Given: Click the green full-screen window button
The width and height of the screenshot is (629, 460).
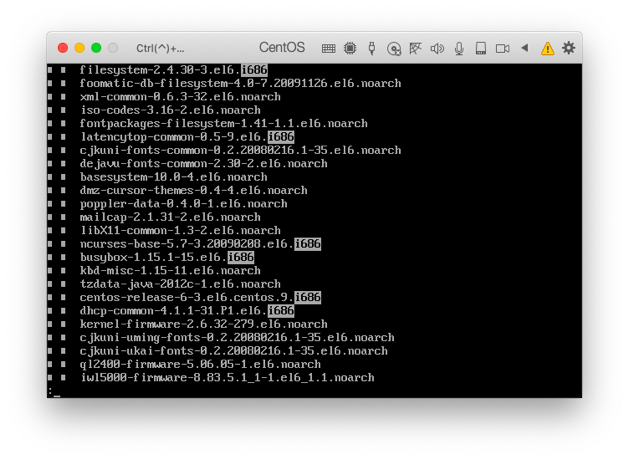Looking at the screenshot, I should pyautogui.click(x=96, y=48).
